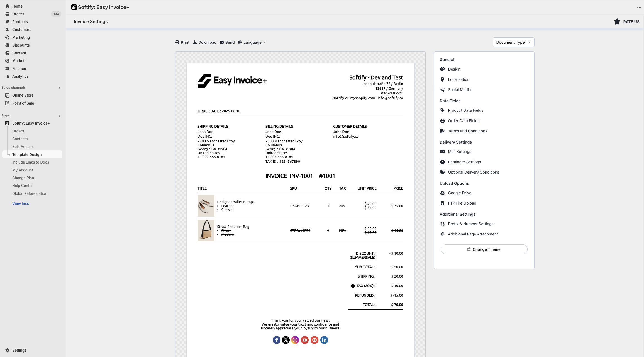Click the View less link

coord(20,203)
